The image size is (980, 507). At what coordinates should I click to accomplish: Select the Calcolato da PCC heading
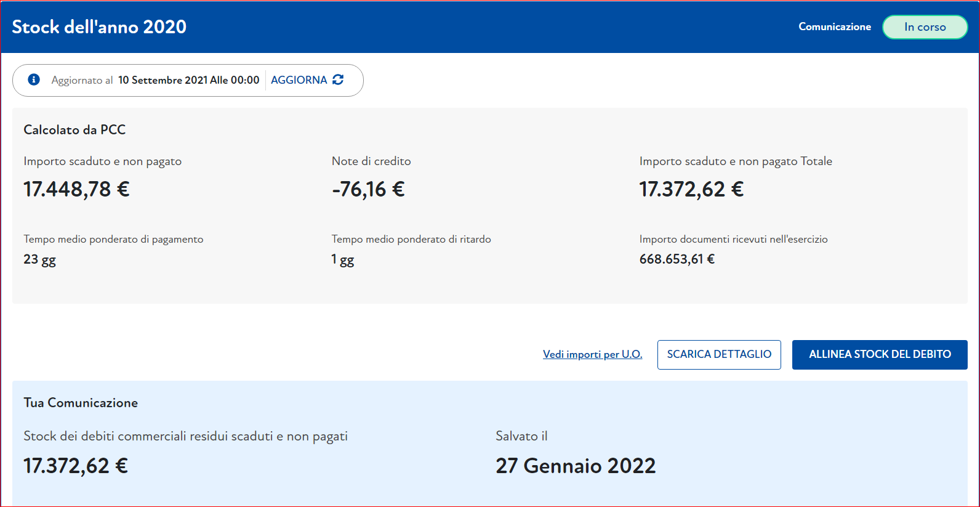coord(74,130)
